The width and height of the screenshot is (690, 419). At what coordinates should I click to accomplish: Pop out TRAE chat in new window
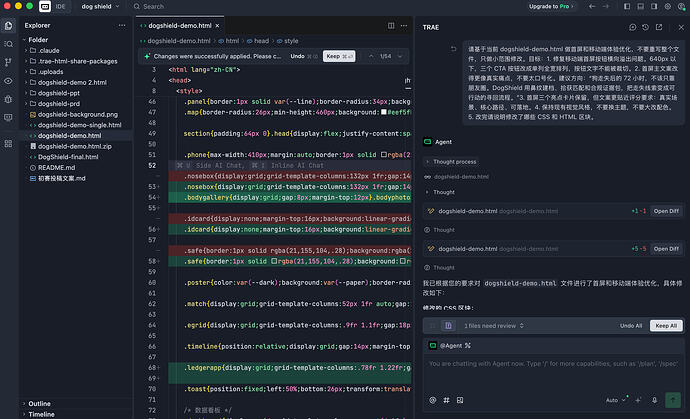(x=659, y=27)
